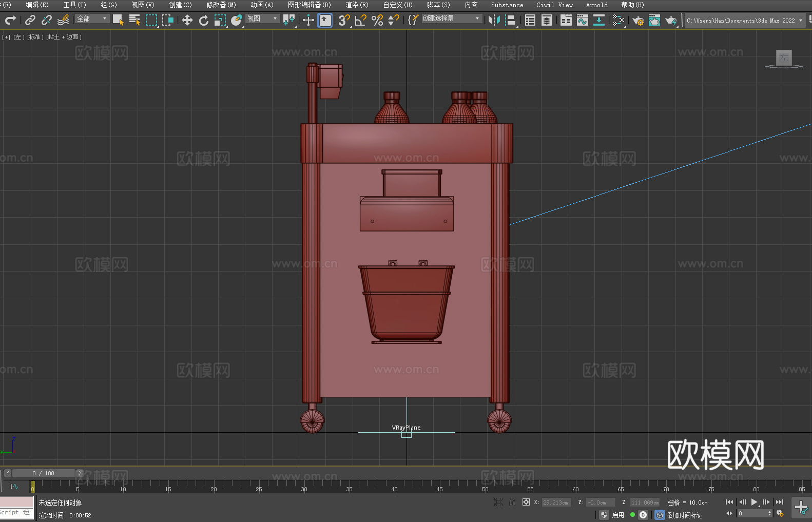
Task: Select the Link tool (chain icon)
Action: (30, 20)
